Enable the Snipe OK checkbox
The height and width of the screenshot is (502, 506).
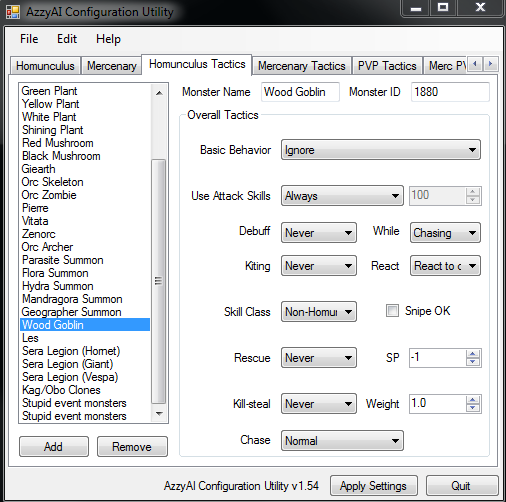pos(392,311)
